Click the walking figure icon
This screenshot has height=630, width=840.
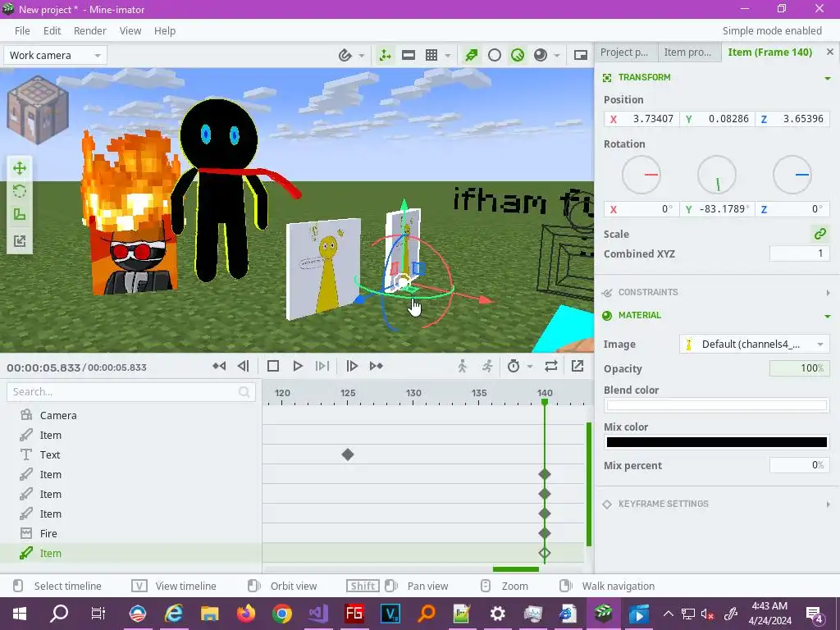tap(463, 366)
